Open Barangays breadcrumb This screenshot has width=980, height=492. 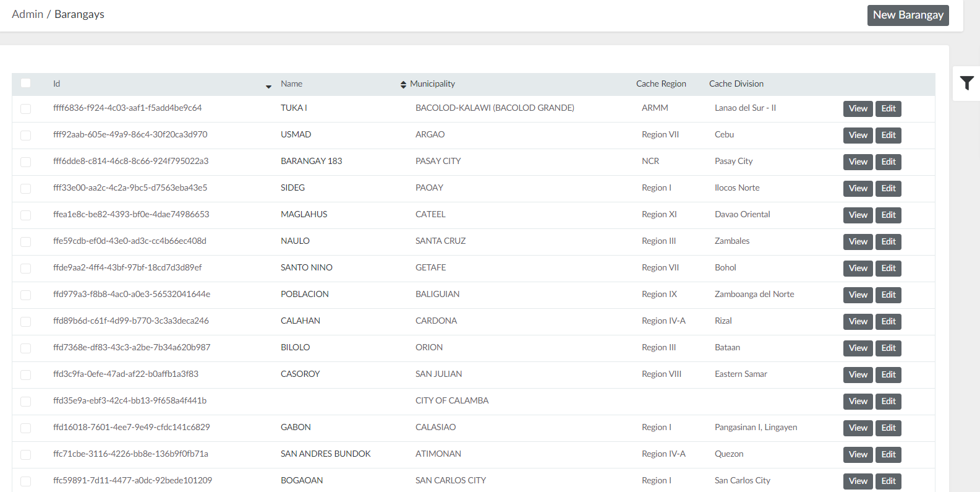click(79, 14)
